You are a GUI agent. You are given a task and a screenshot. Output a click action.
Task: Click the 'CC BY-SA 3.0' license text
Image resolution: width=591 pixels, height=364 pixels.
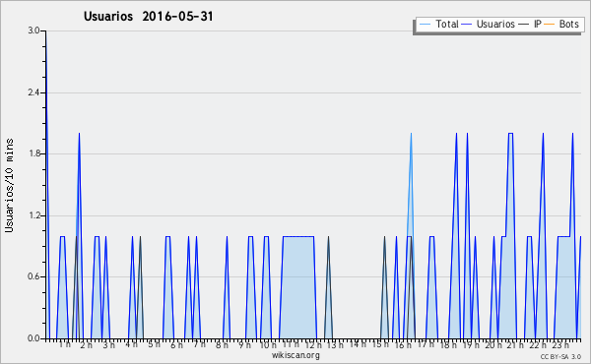[x=560, y=357]
